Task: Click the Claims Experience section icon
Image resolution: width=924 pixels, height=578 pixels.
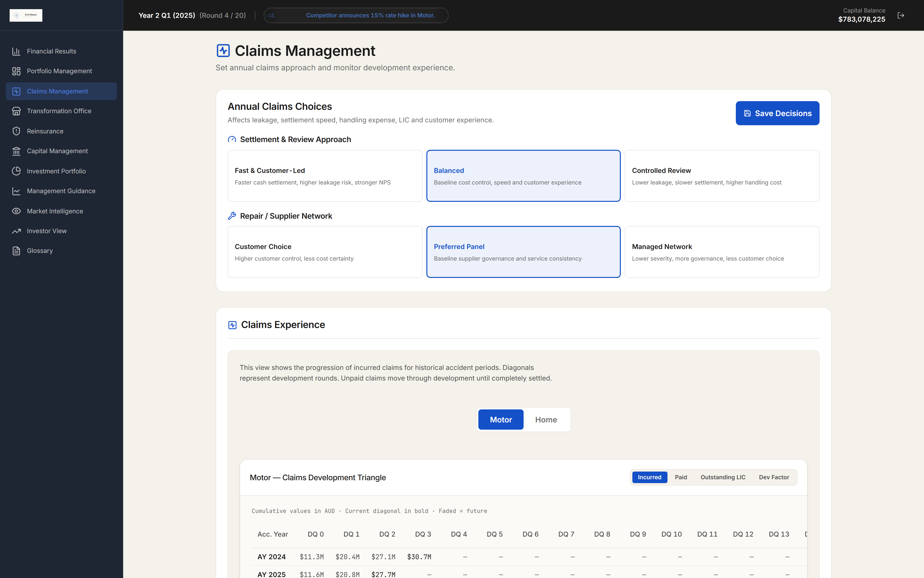Action: 232,325
